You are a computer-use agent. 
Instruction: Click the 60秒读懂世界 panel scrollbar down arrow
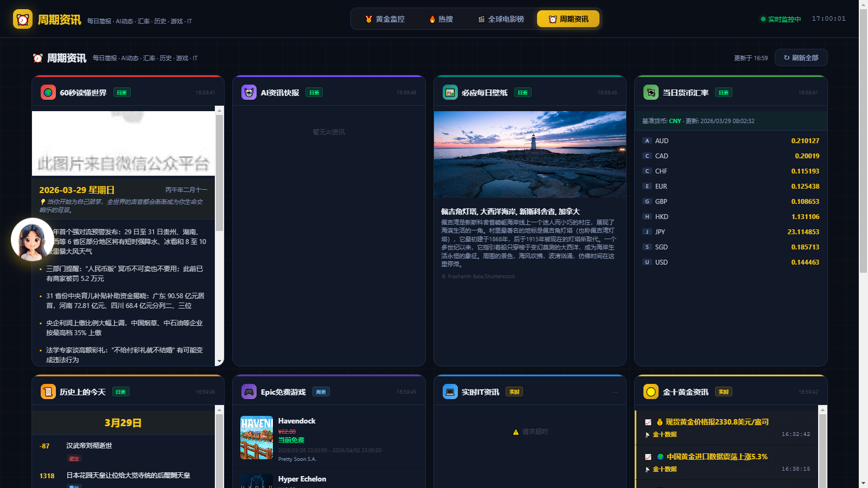pos(220,361)
